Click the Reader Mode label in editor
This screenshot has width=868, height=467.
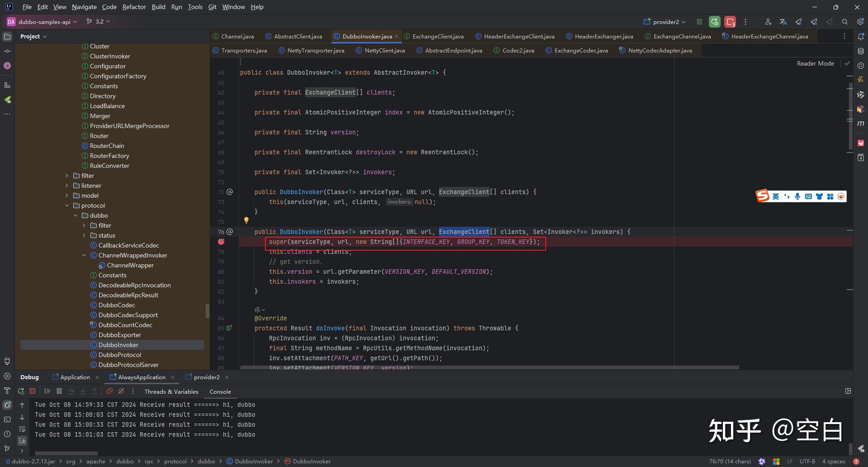(x=815, y=64)
